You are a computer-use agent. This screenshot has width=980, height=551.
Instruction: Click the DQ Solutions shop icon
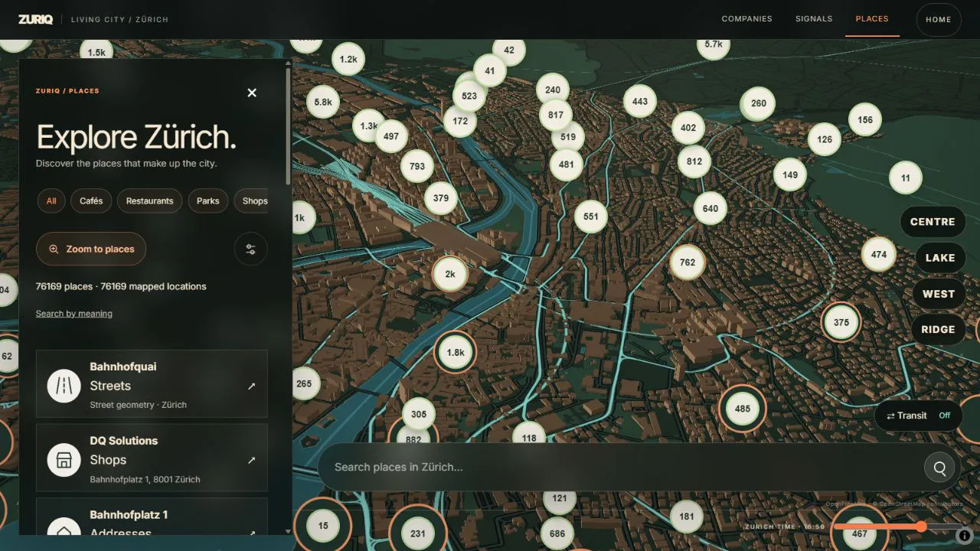tap(64, 460)
